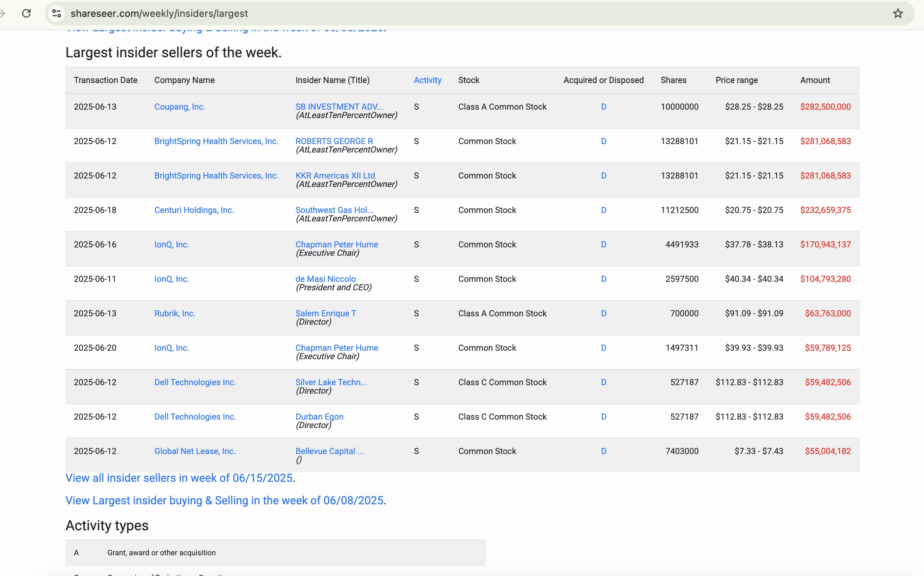924x576 pixels.
Task: Open Salem Enrique T insider link
Action: point(326,313)
